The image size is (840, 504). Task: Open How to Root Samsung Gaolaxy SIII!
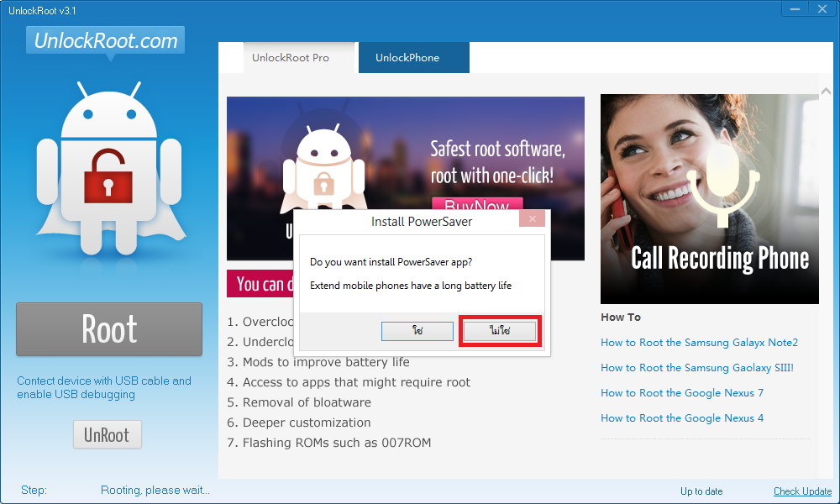[x=697, y=367]
